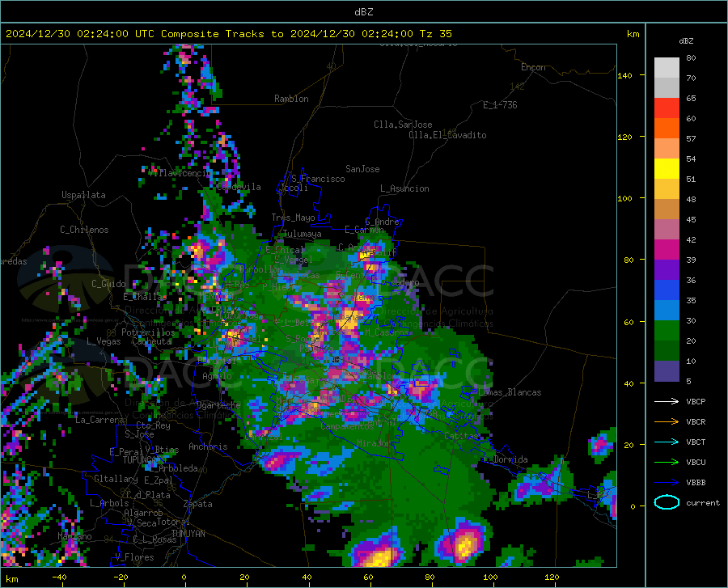728x588 pixels.
Task: Click the white VBCP arrow legend icon
Action: pyautogui.click(x=667, y=401)
